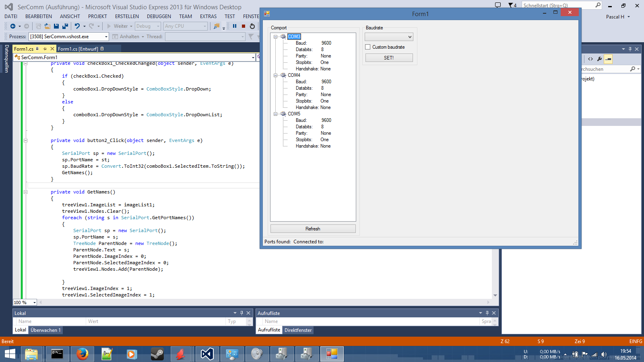Open Steam from the taskbar

click(157, 354)
